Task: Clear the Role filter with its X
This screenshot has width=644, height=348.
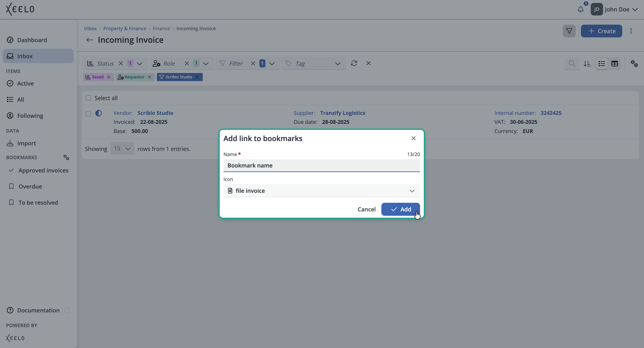Action: click(187, 63)
